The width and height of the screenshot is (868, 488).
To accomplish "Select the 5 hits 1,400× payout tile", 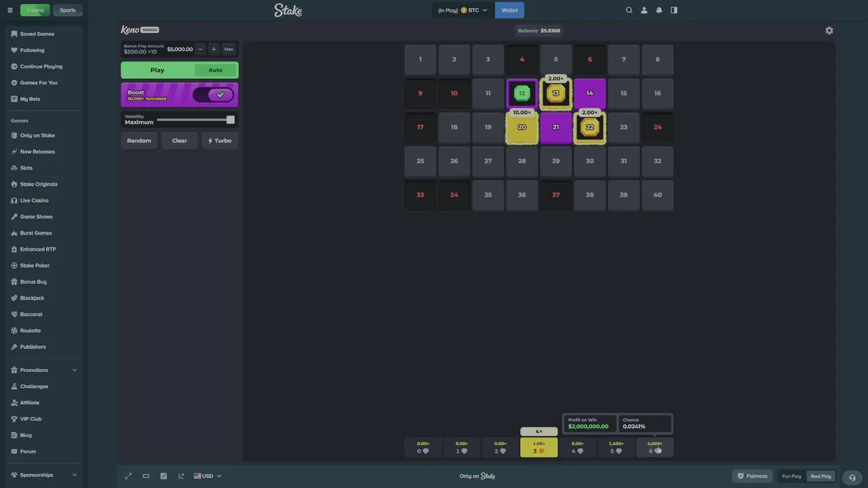I will point(616,447).
